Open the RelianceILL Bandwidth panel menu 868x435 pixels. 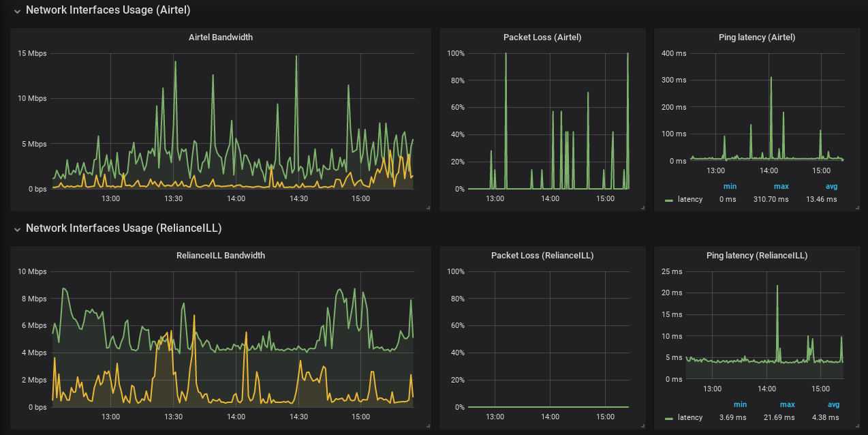click(x=220, y=255)
